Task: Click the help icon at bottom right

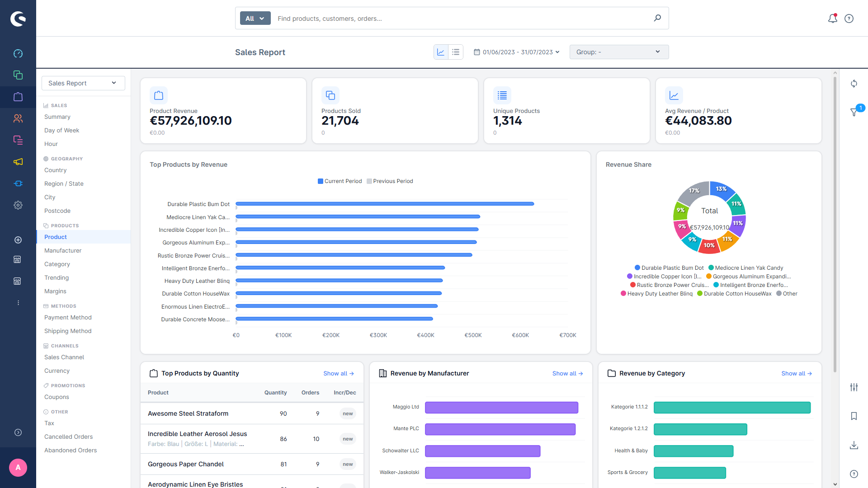Action: (854, 474)
